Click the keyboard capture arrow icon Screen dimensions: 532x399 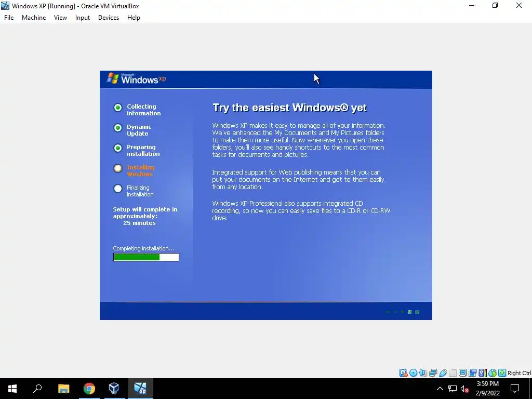[502, 373]
